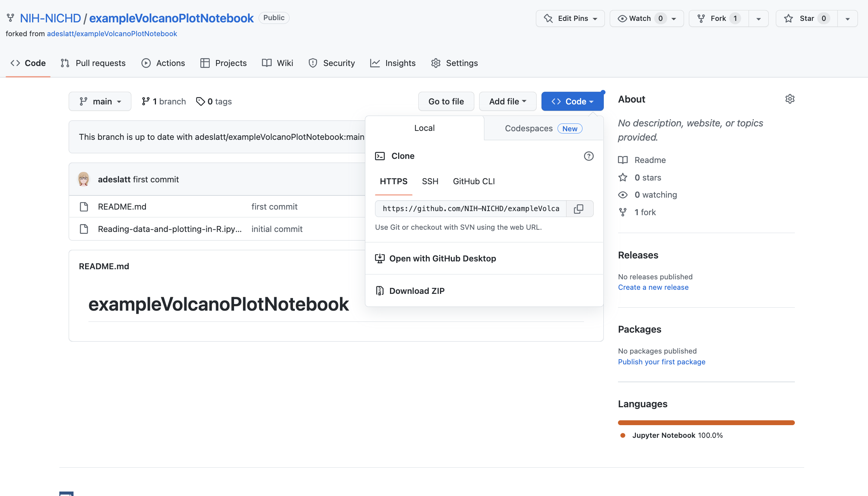Open the first commit message link
The width and height of the screenshot is (868, 496).
274,207
